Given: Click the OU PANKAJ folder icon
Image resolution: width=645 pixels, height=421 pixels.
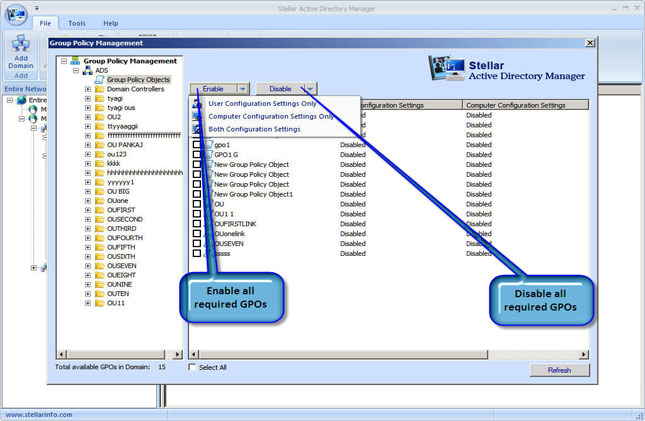Looking at the screenshot, I should [x=99, y=145].
